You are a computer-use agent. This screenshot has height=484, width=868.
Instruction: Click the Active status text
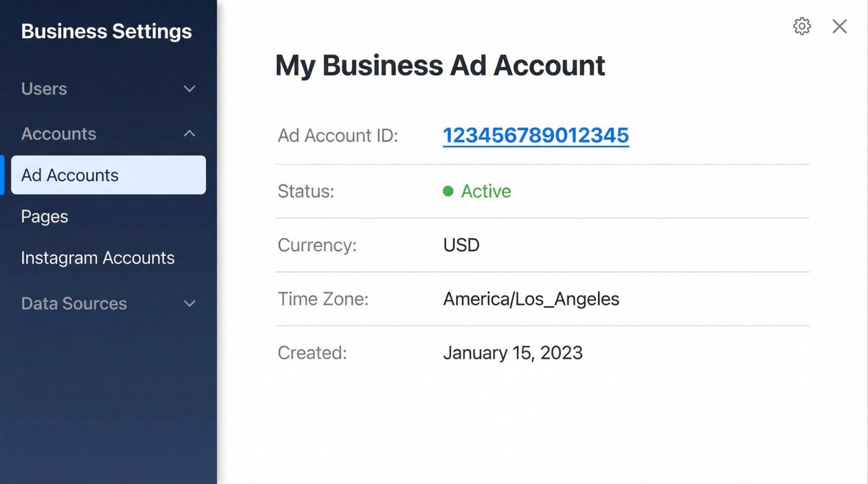pyautogui.click(x=486, y=191)
